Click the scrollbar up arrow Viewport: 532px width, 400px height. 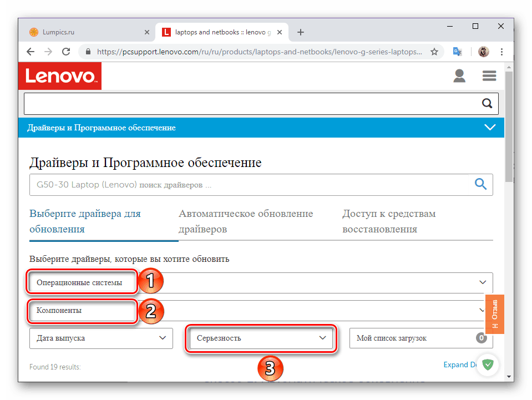509,67
